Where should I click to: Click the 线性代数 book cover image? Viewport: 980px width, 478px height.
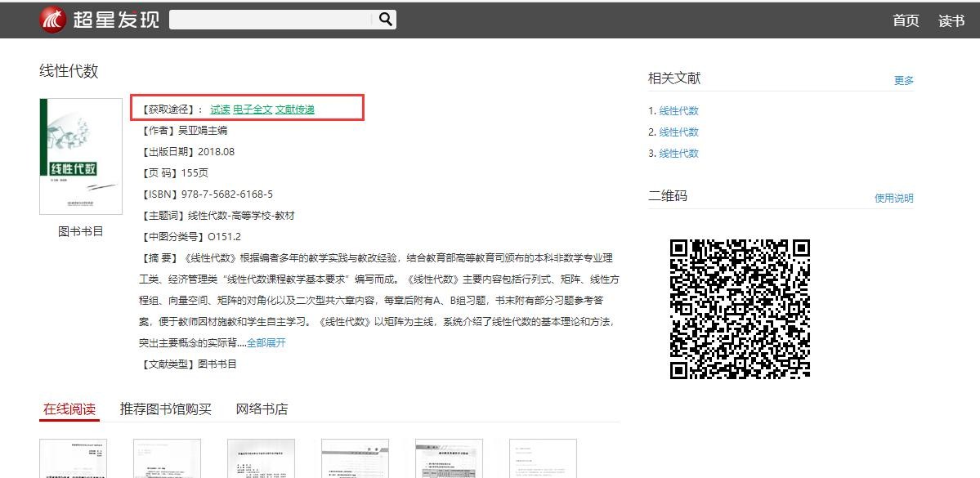(81, 157)
